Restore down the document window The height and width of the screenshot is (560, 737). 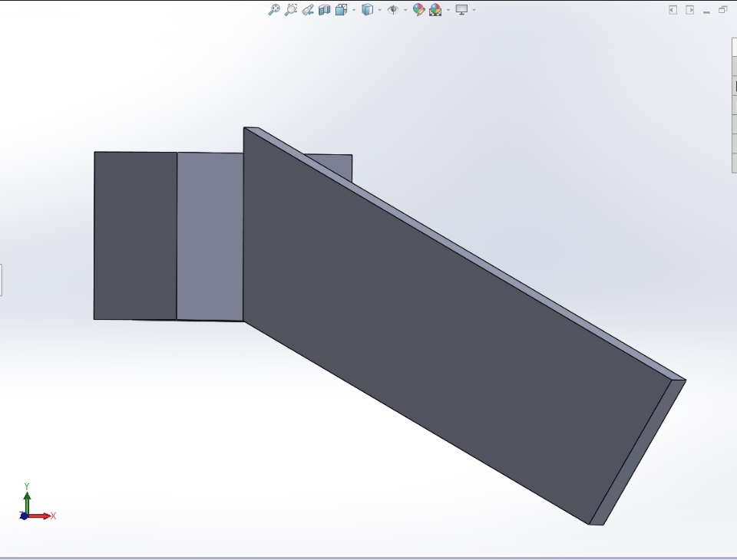click(723, 10)
